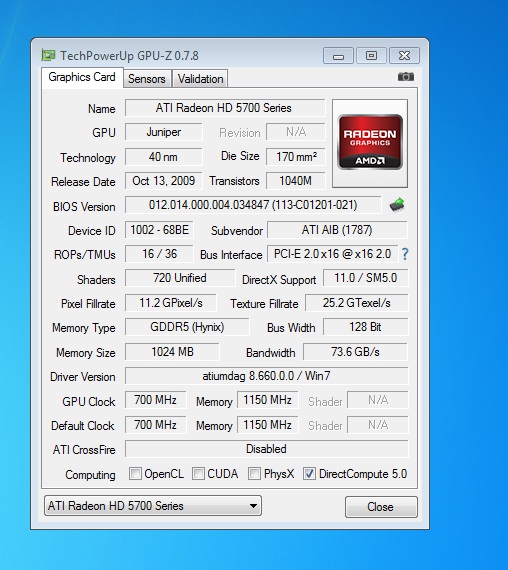Viewport: 508px width, 570px height.
Task: Open the ATI Radeon HD 5700 Series dropdown
Action: tap(153, 506)
